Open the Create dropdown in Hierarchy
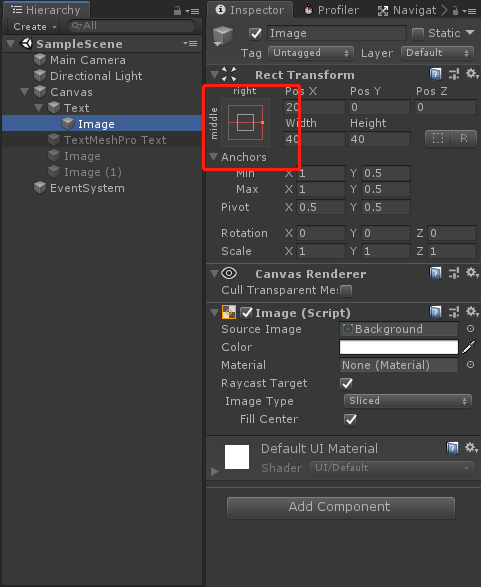 [34, 27]
